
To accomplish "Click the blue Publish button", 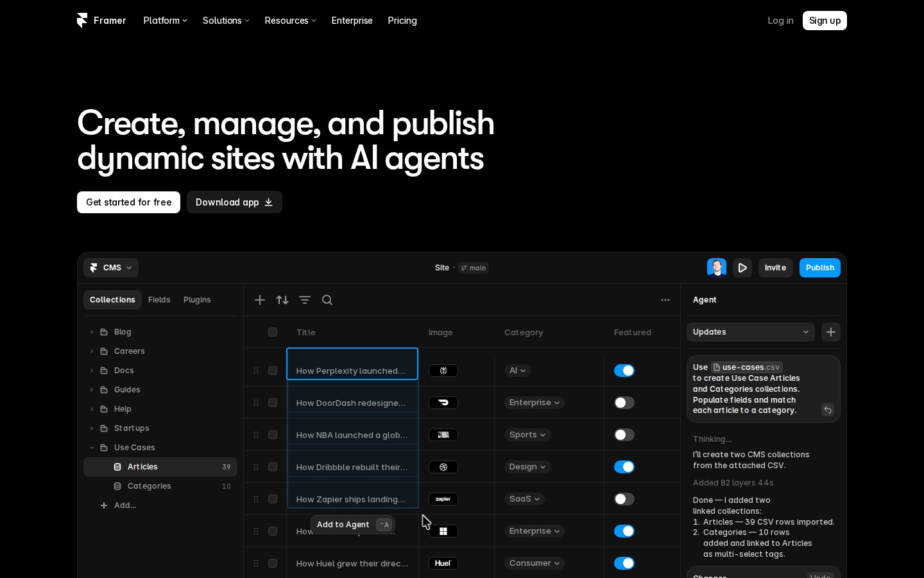I will pos(820,268).
